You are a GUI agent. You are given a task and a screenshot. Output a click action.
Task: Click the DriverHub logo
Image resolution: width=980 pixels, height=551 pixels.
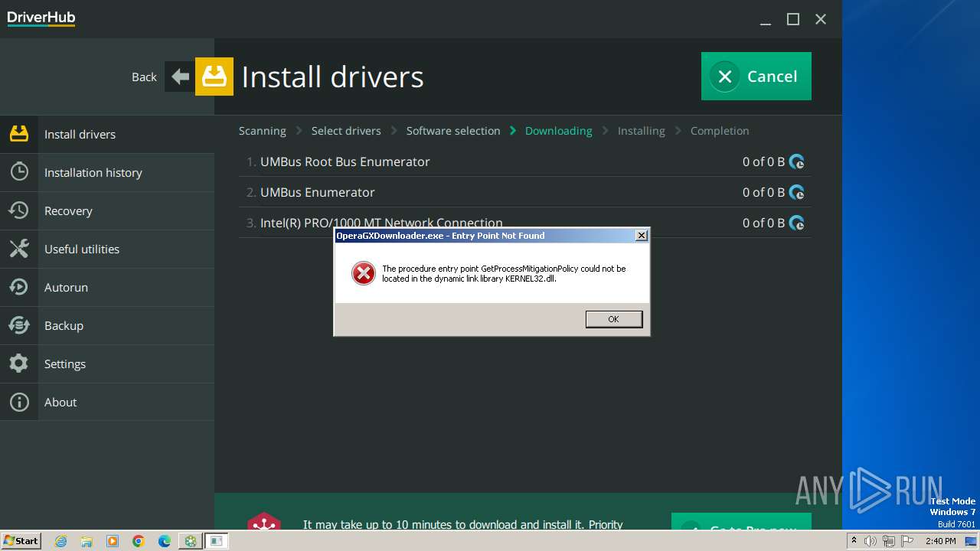pos(41,18)
